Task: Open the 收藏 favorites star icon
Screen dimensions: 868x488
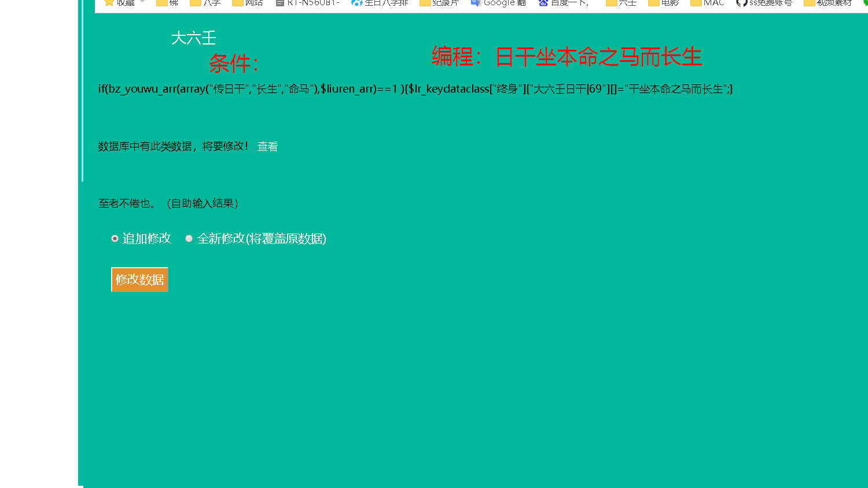Action: tap(109, 3)
